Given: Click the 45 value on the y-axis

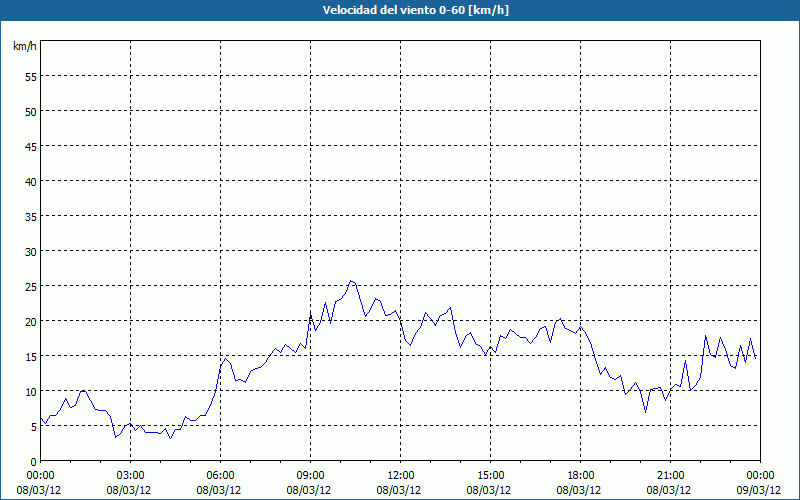Looking at the screenshot, I should (30, 146).
